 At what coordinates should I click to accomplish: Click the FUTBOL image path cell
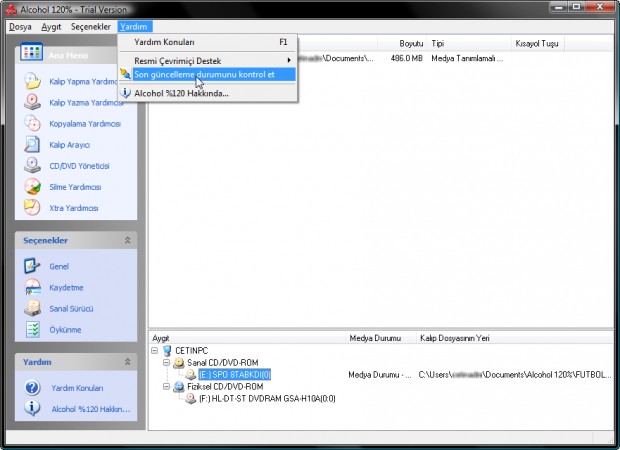coord(515,374)
